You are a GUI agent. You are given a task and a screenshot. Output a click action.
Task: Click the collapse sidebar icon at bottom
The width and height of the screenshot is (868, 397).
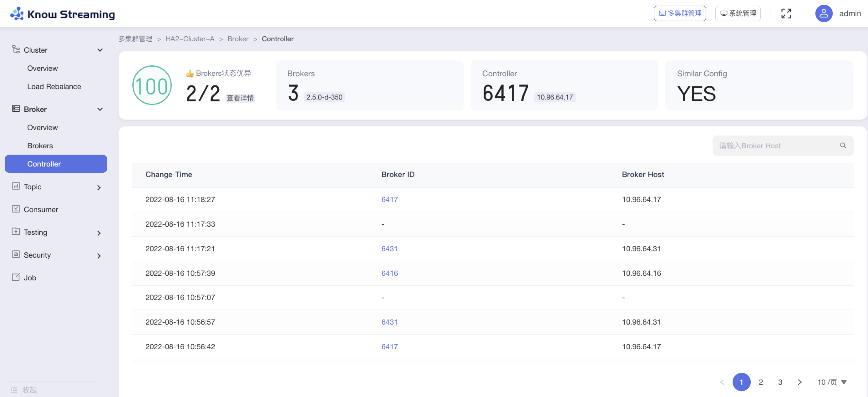coord(14,389)
